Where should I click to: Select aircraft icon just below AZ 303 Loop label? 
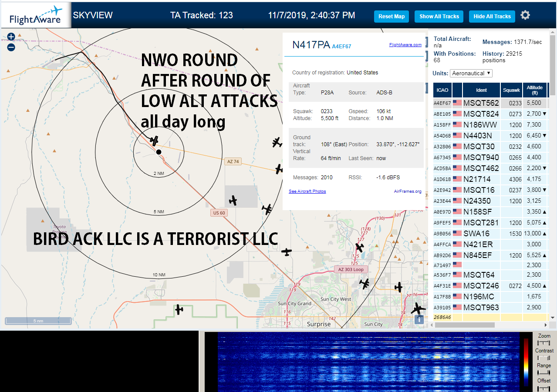pos(365,284)
